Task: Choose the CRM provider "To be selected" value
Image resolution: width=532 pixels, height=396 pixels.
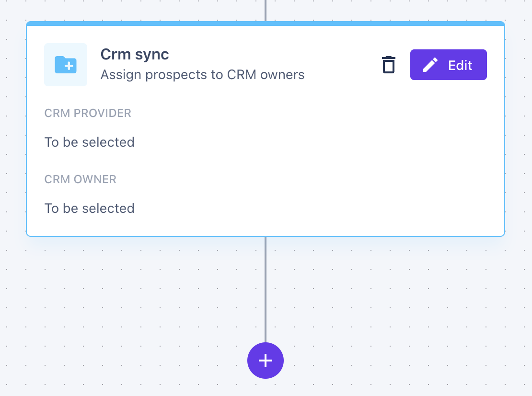Action: click(x=90, y=142)
